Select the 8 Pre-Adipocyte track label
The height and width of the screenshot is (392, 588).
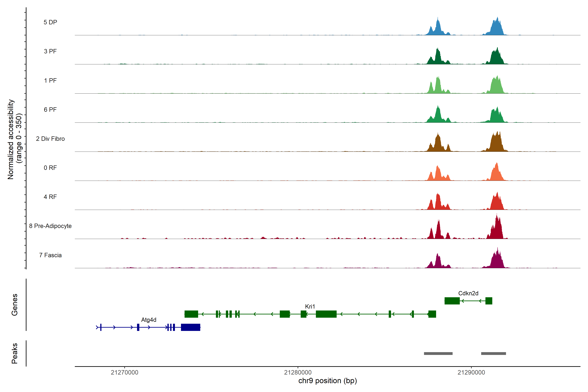click(50, 226)
